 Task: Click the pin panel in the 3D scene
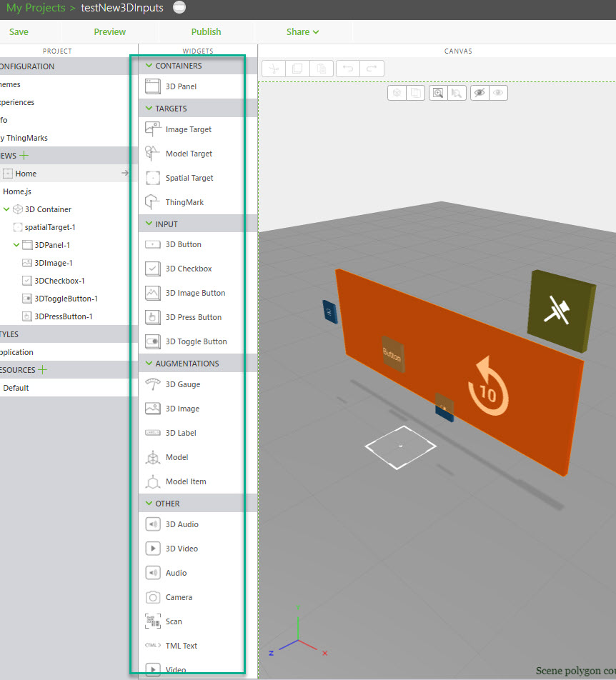click(x=560, y=311)
